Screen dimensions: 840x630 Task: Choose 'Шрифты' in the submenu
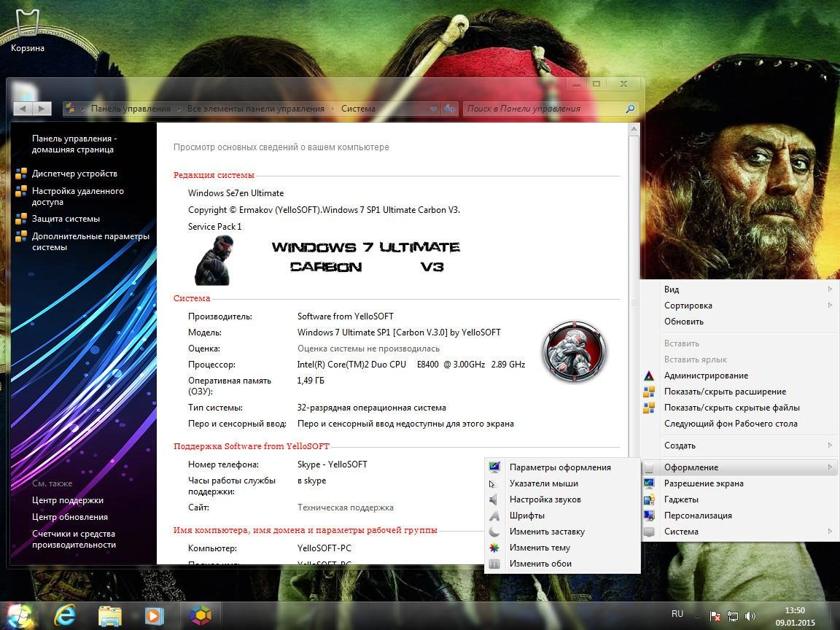(x=562, y=516)
